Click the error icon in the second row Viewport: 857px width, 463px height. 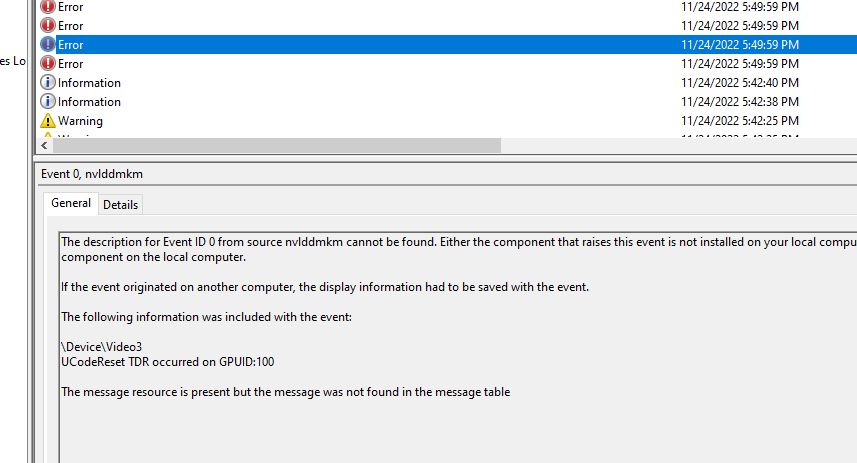(48, 25)
